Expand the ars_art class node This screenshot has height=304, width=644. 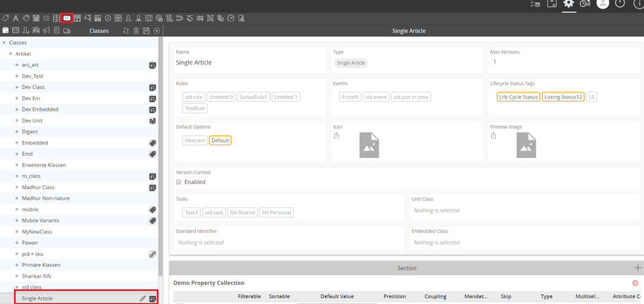tap(17, 65)
